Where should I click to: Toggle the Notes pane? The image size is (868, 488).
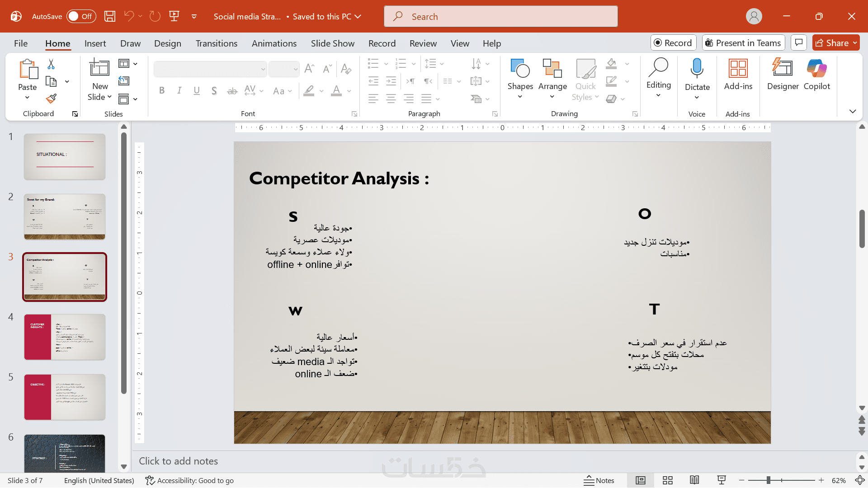click(599, 480)
